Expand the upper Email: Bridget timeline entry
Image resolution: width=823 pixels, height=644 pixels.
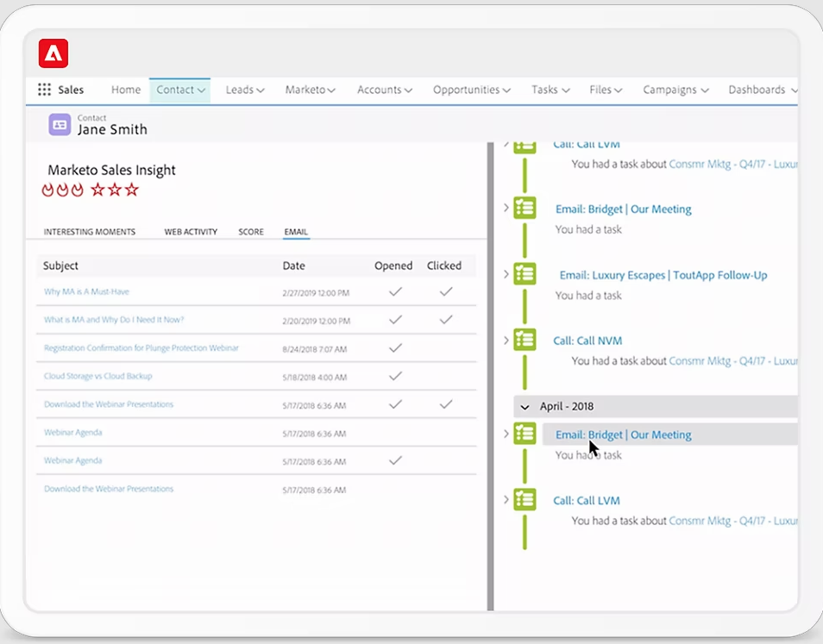[506, 208]
